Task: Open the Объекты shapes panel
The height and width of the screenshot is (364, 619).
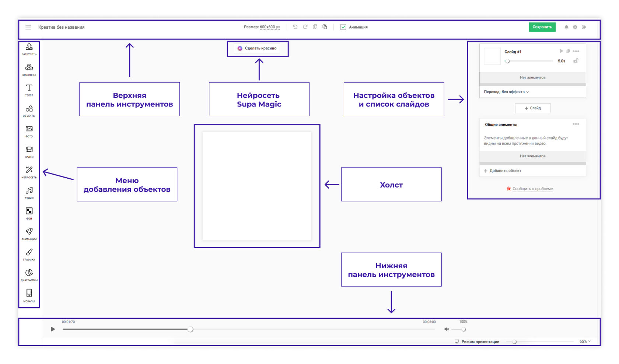Action: (29, 111)
